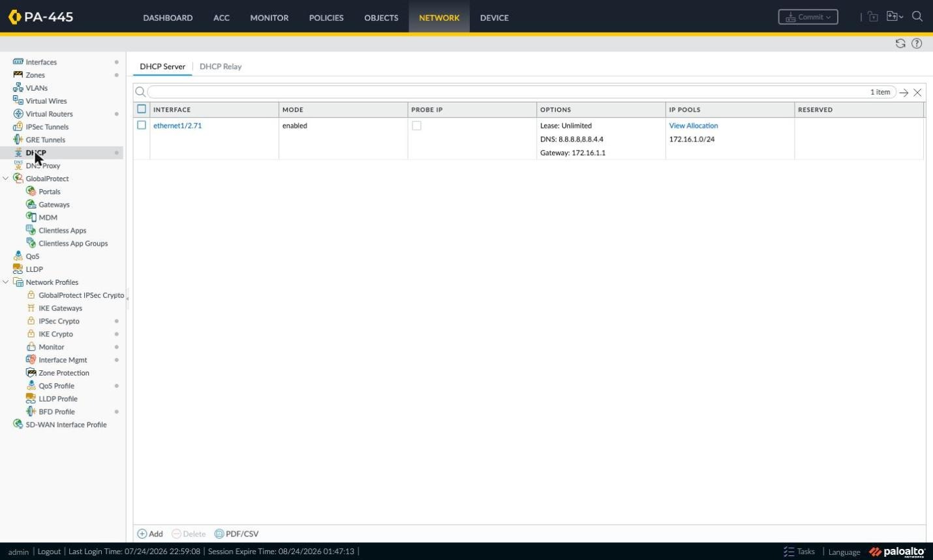Click the filter apply arrow icon

click(x=904, y=93)
